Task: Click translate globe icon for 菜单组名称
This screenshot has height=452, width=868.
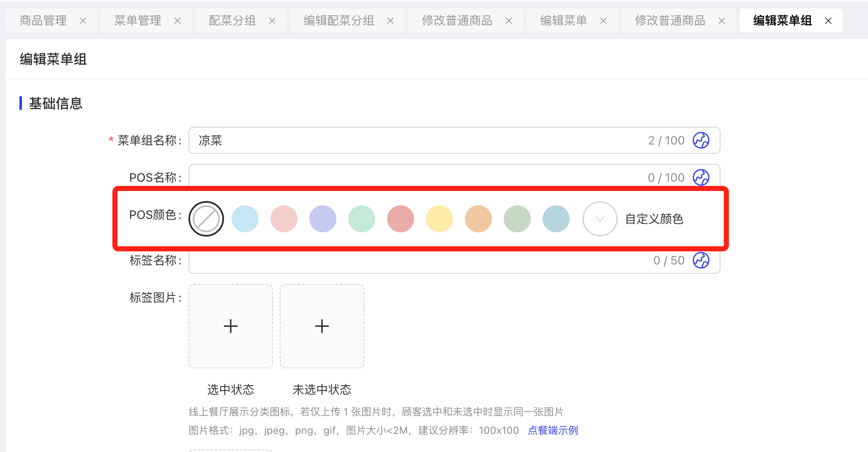Action: coord(701,140)
